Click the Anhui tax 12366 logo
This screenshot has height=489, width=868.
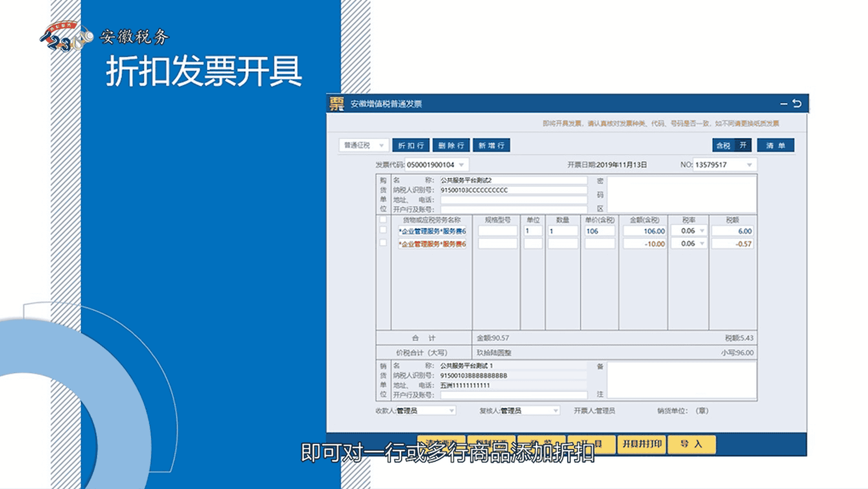(x=67, y=37)
